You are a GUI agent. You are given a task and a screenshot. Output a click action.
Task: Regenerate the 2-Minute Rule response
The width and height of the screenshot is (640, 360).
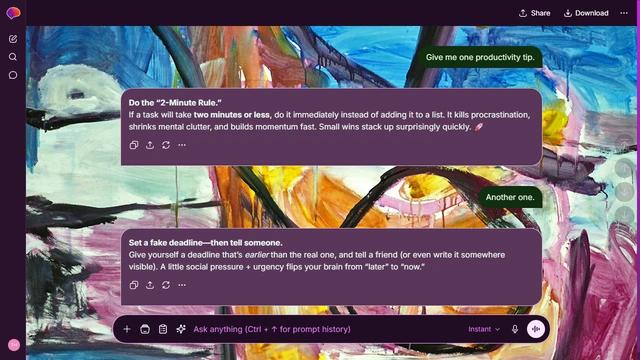[x=166, y=145]
